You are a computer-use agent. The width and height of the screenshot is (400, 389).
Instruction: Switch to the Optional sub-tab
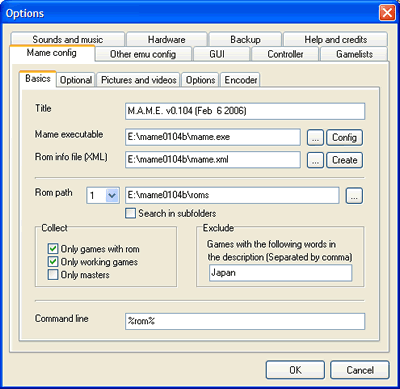tap(76, 80)
